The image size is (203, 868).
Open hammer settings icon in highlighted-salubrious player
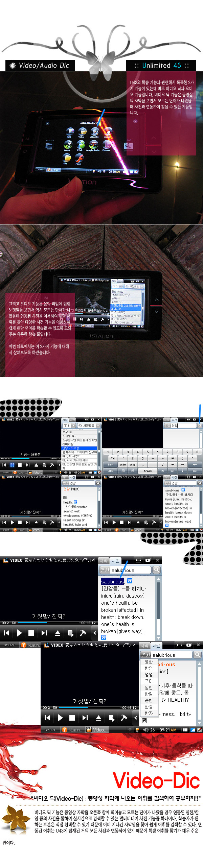(x=83, y=633)
